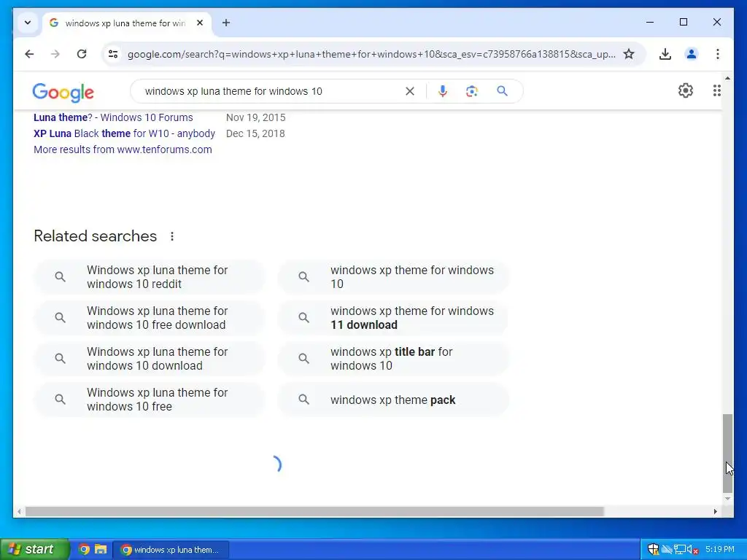Screen dimensions: 747x560
Task: Select 'Windows xp luna theme for windows 10 download'
Action: [149, 359]
